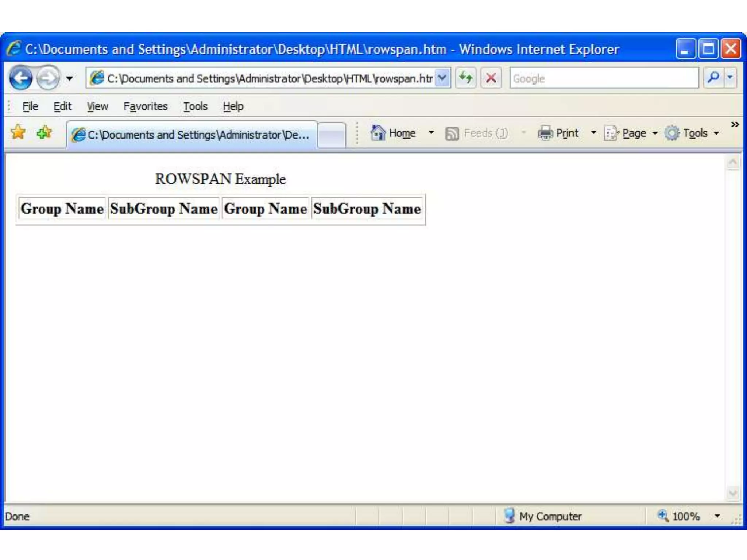Click the toolbar overflow chevron
Screen dimensions: 747x560
pyautogui.click(x=735, y=125)
